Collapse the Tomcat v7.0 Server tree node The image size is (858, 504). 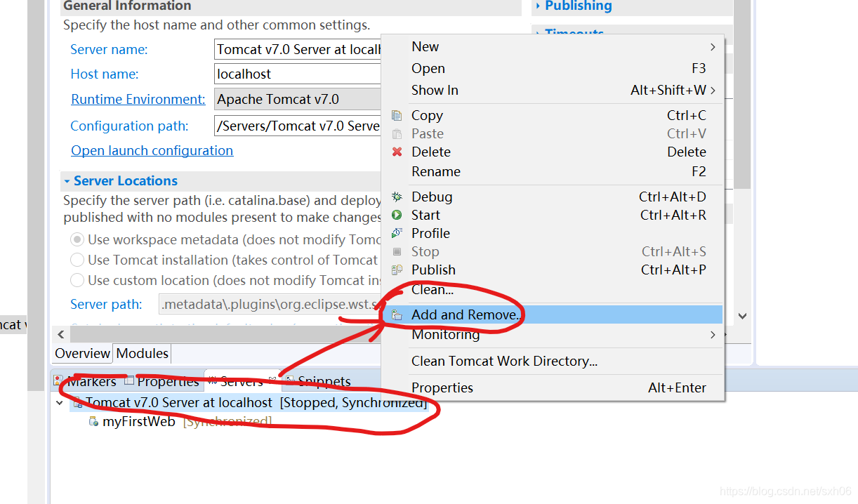60,402
